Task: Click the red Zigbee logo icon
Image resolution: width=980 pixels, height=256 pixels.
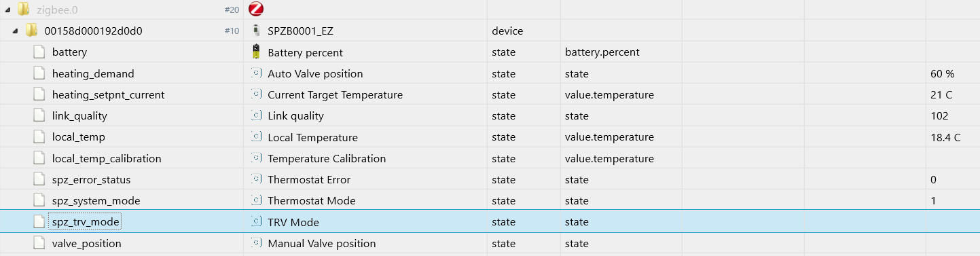Action: coord(256,9)
